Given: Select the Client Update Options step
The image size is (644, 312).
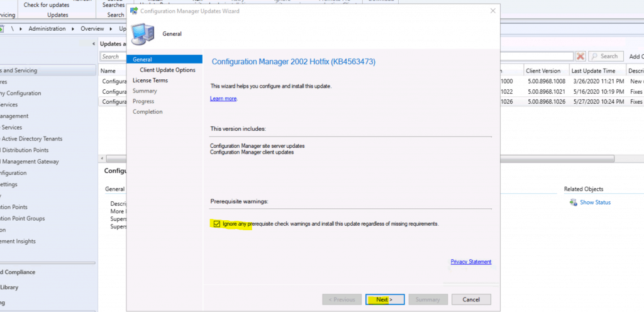Looking at the screenshot, I should coord(167,70).
